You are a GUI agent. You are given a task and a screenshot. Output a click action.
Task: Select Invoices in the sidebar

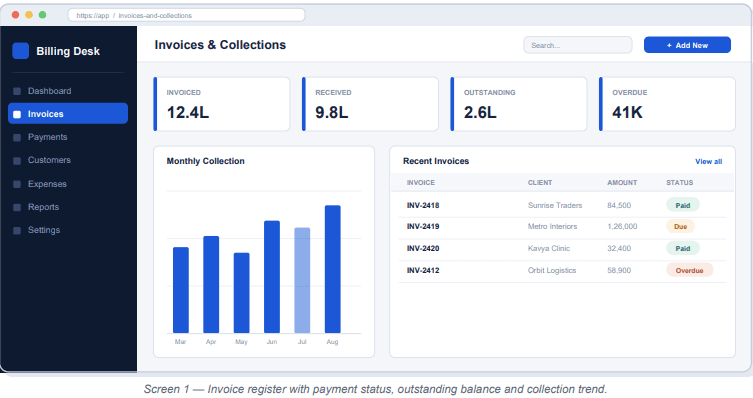68,114
